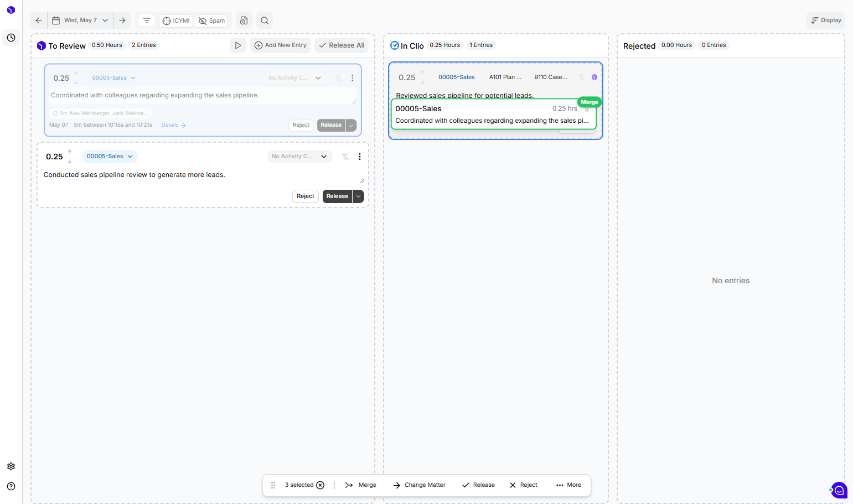
Task: Toggle the ICYMI filter
Action: [176, 21]
